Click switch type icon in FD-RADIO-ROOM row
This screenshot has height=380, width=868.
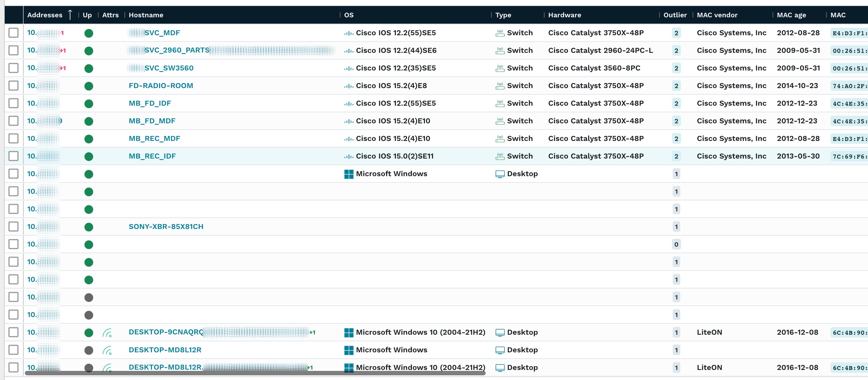point(500,86)
